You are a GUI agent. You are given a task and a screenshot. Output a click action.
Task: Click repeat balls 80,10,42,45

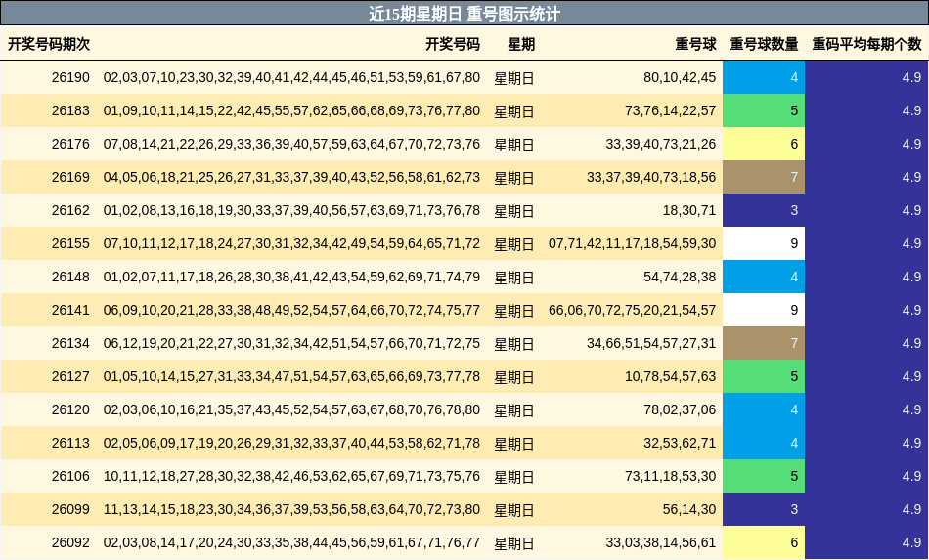point(680,77)
